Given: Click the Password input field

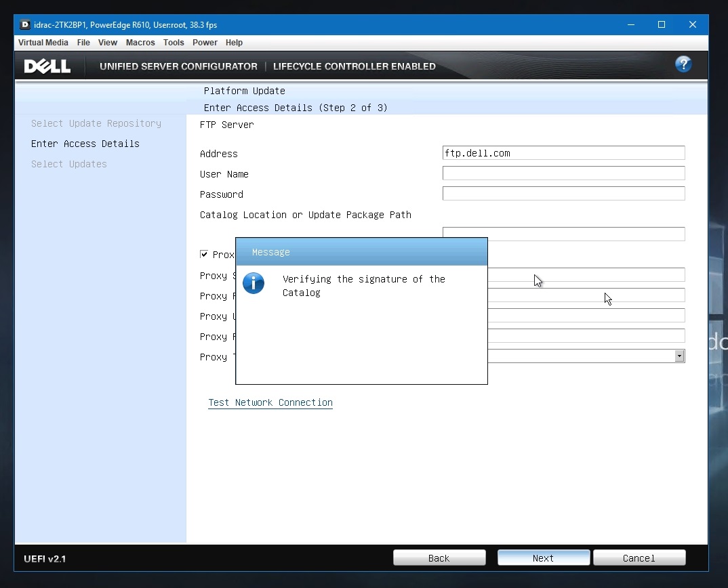Looking at the screenshot, I should [x=564, y=194].
